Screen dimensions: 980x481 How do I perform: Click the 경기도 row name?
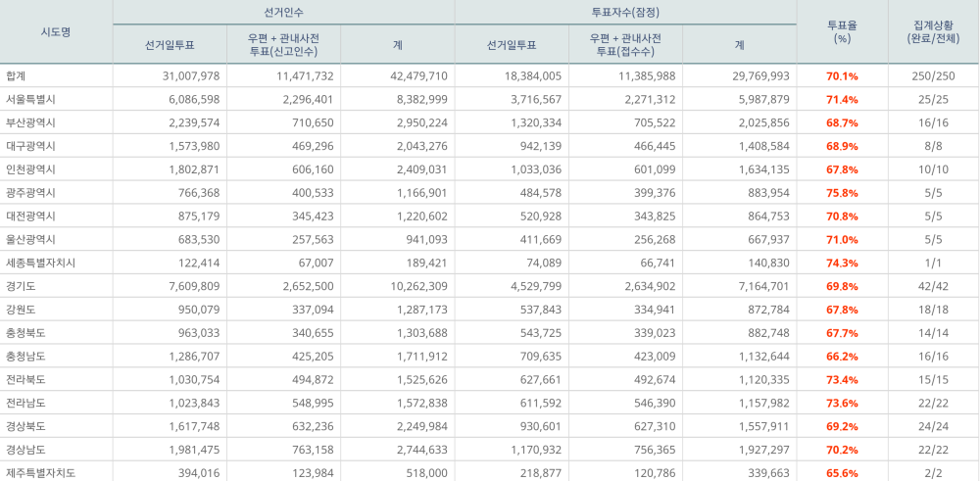22,286
